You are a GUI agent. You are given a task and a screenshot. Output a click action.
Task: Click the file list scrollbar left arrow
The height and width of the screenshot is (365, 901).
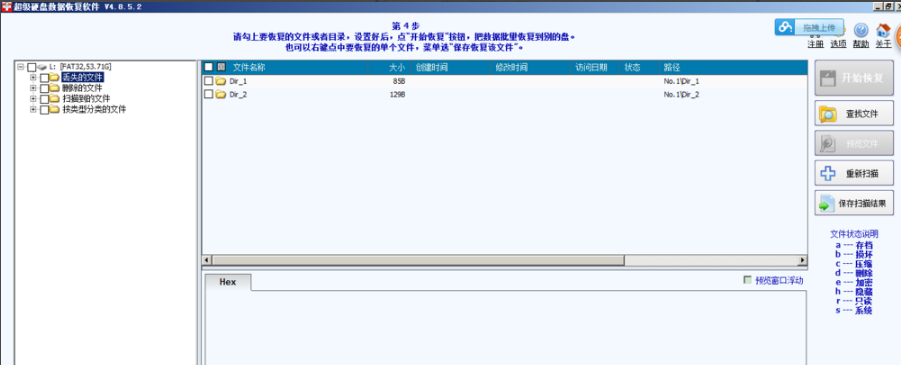[x=207, y=260]
